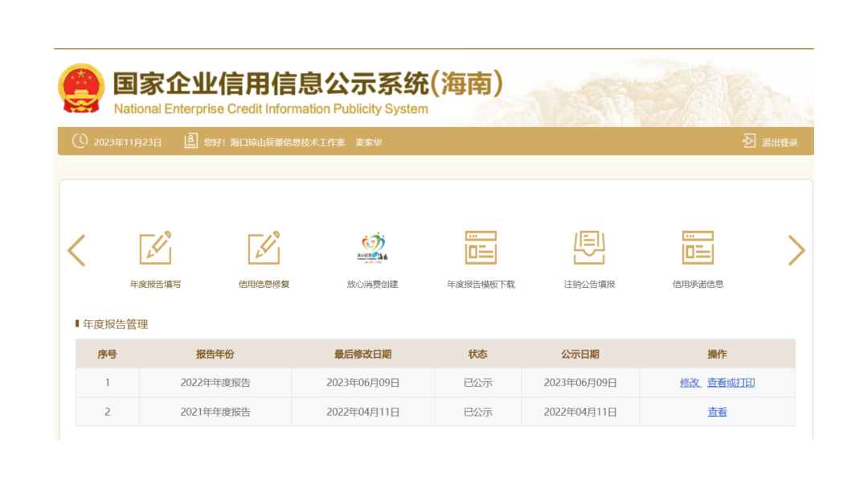This screenshot has width=868, height=489.
Task: Select the 2021年年度报告 cell
Action: point(215,412)
